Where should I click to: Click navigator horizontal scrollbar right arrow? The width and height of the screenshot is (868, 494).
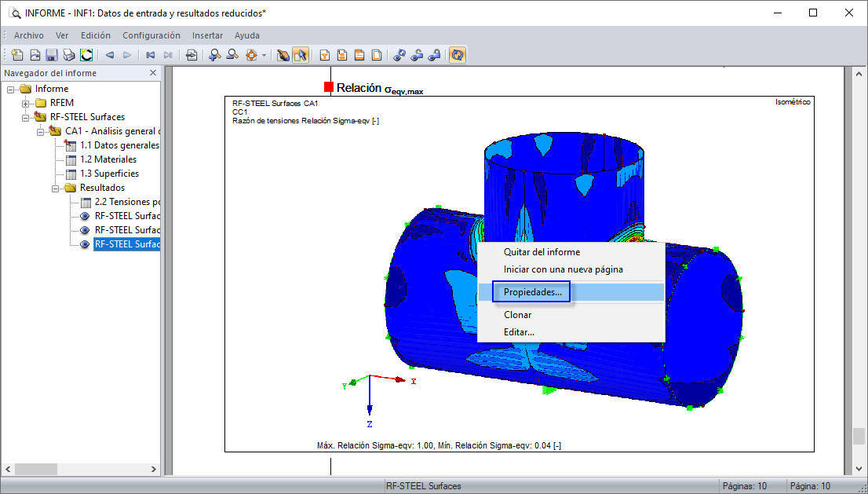pyautogui.click(x=154, y=469)
